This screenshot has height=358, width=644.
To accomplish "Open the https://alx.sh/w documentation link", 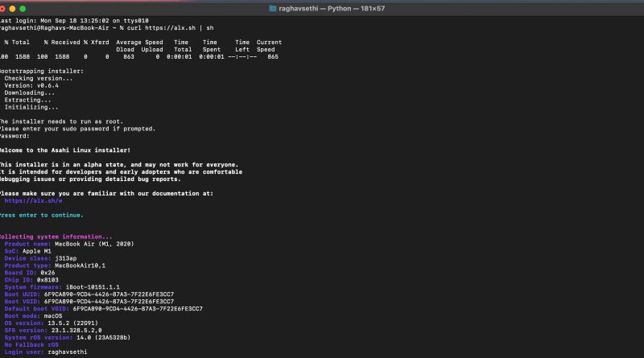I will point(33,201).
